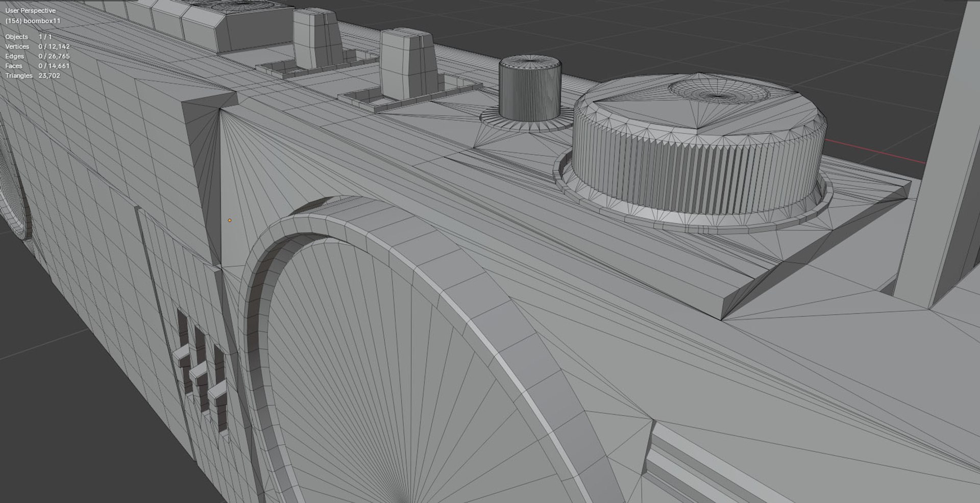Click the large ribbed dial on the model
The width and height of the screenshot is (980, 503).
(x=699, y=153)
